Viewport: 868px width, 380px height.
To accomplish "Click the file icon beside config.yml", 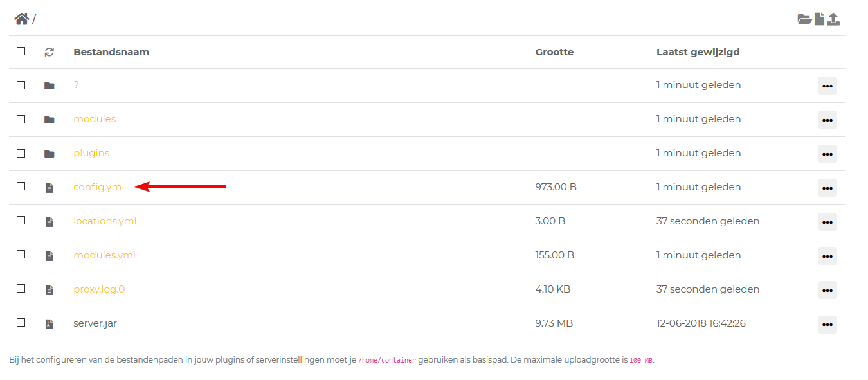I will [x=49, y=188].
